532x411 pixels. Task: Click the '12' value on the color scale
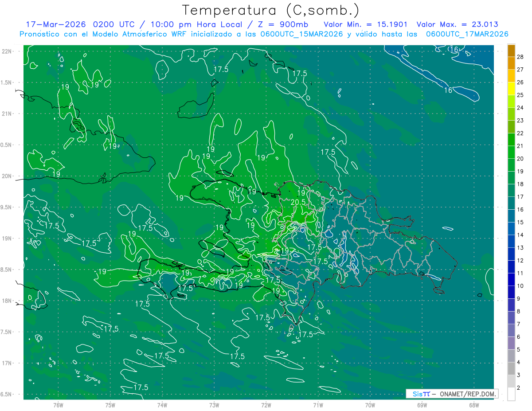[x=520, y=261]
